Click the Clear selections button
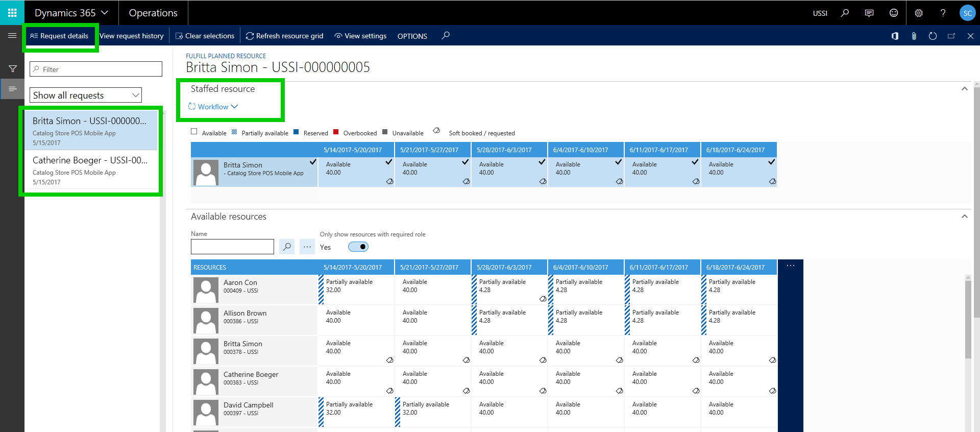The width and height of the screenshot is (980, 432). (x=205, y=36)
